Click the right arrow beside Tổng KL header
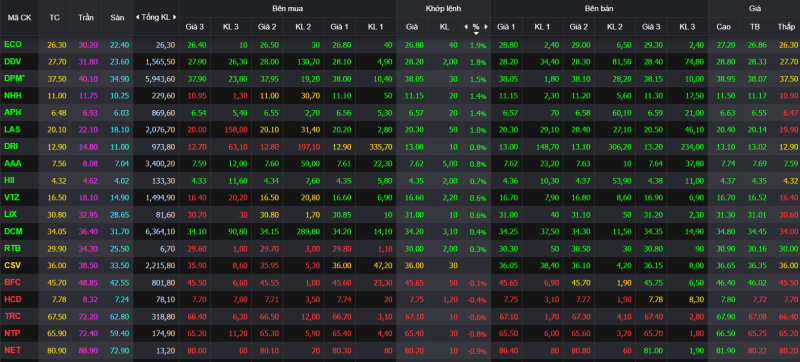The height and width of the screenshot is (362, 800). click(174, 17)
